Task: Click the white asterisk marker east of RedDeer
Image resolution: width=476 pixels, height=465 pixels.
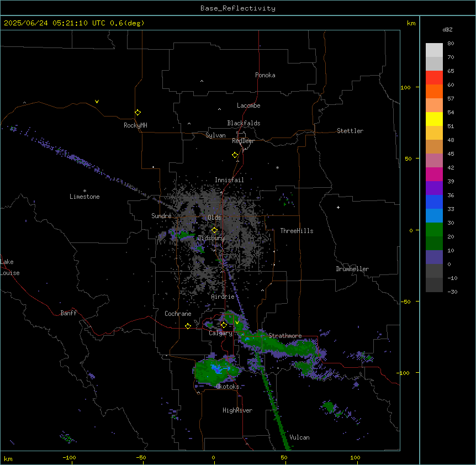Action: point(277,167)
